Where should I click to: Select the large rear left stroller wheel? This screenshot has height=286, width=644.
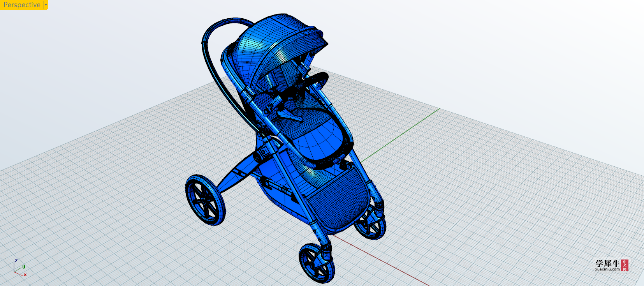(x=205, y=199)
